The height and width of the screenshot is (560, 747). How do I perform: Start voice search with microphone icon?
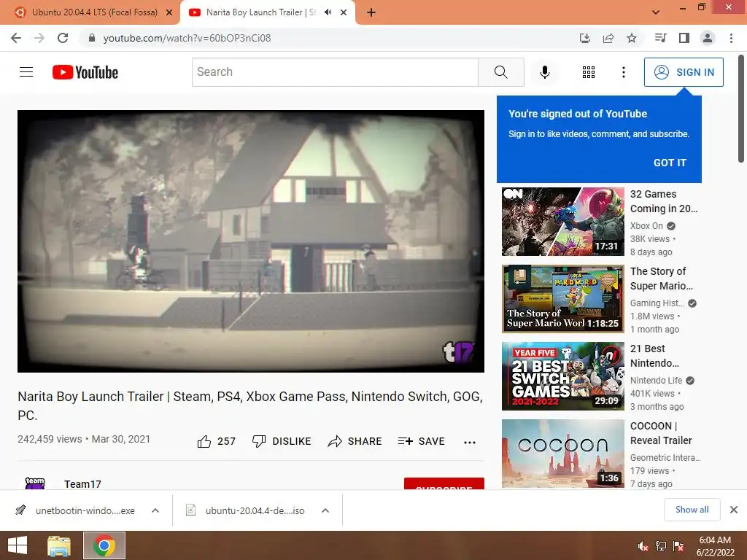[x=544, y=72]
